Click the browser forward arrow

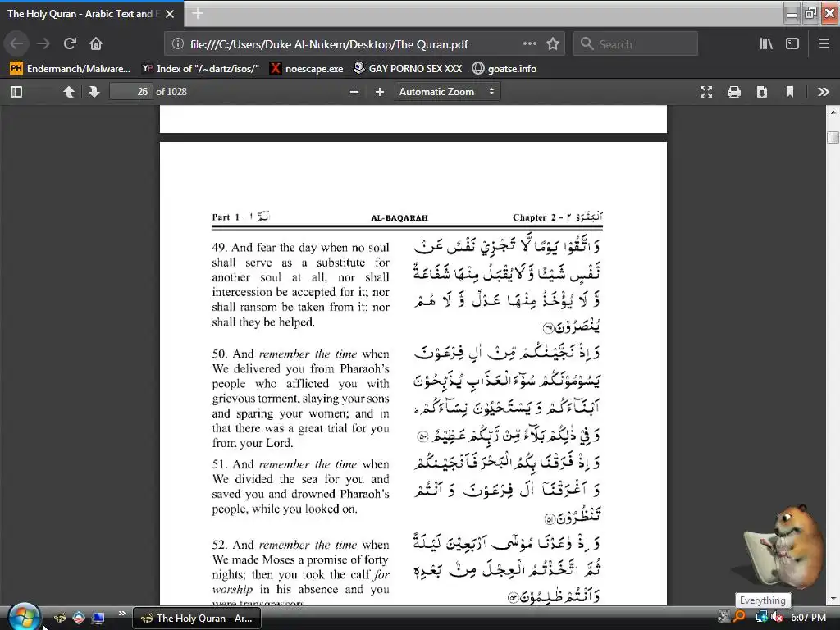coord(43,43)
